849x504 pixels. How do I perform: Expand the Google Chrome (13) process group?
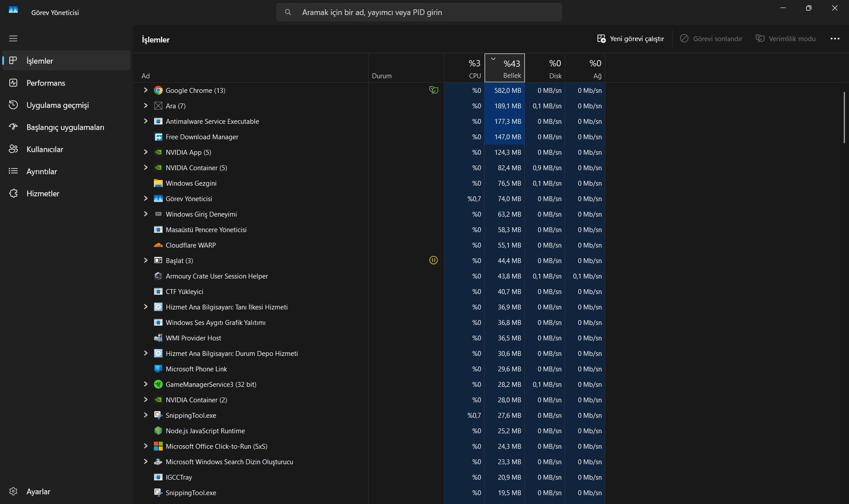[x=145, y=90]
